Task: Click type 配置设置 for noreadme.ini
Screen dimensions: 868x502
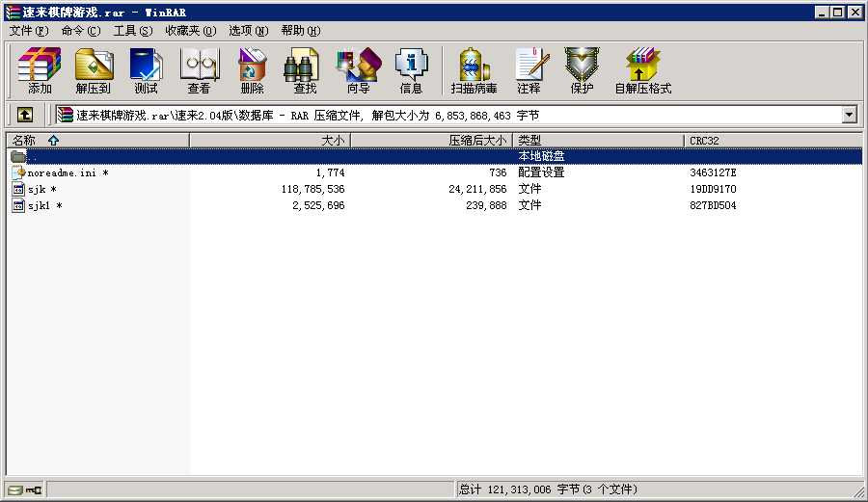Action: [x=541, y=172]
